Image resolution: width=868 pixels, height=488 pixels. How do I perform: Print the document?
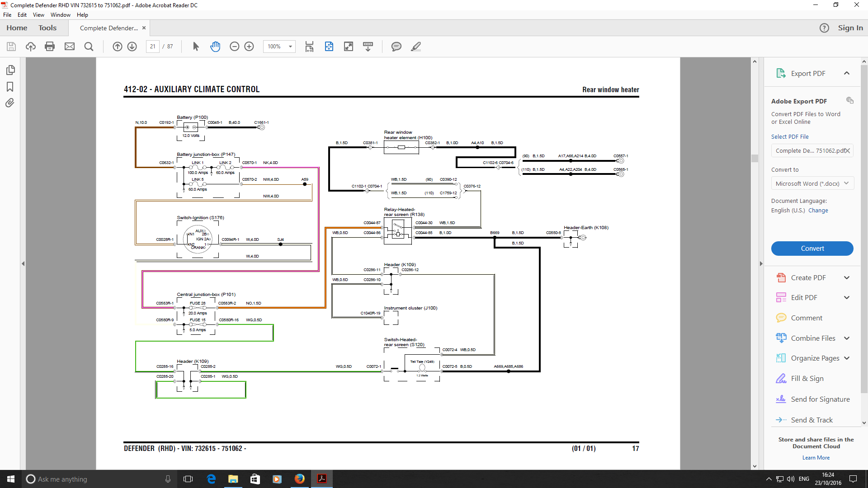click(50, 47)
